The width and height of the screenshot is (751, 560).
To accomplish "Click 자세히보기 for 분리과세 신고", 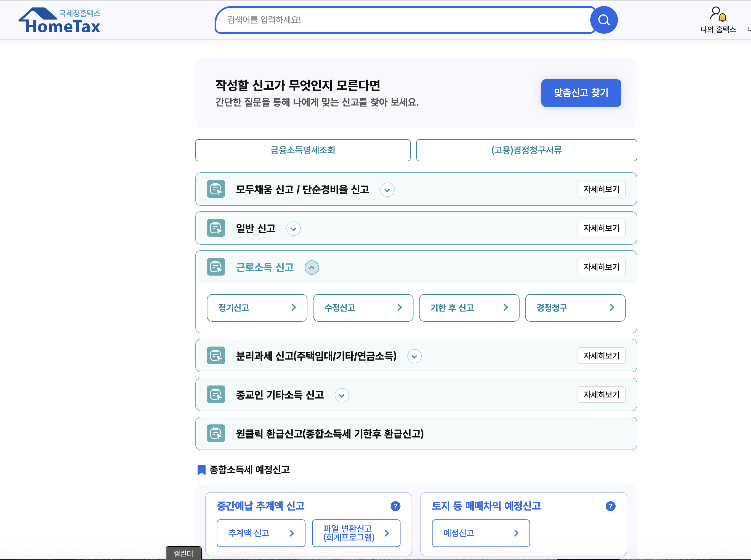I will tap(601, 356).
